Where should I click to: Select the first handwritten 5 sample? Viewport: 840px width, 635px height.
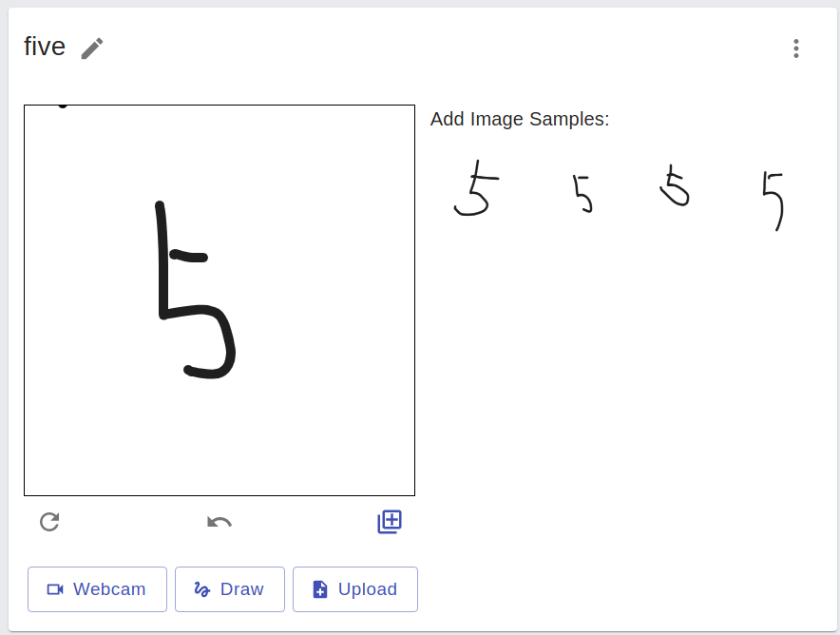475,188
